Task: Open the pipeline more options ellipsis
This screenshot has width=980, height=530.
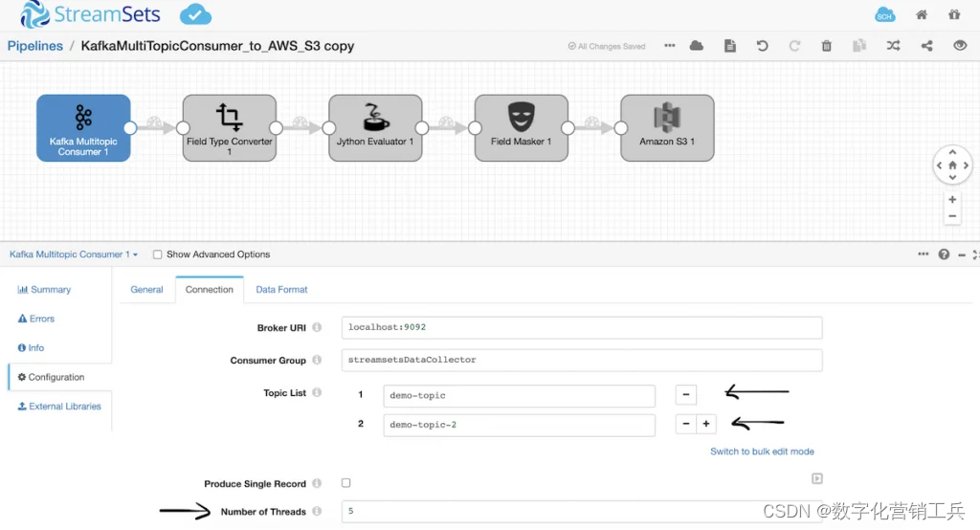Action: click(x=669, y=46)
